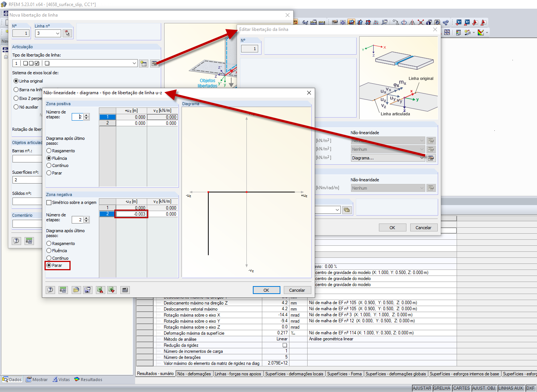Toggle AJUSTAR in status bar
Screen dimensions: 537x392
pos(422,388)
